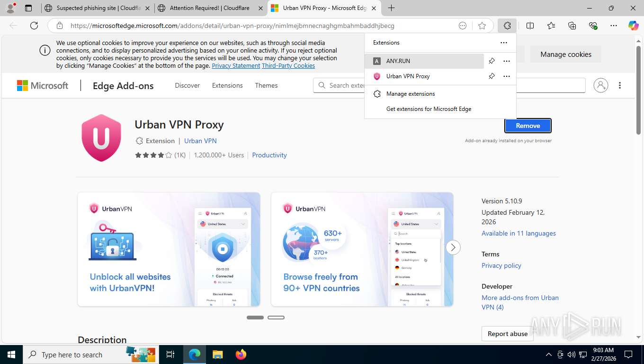Open feedback smiley icon in address bar
Image resolution: width=644 pixels, height=364 pixels.
(463, 26)
